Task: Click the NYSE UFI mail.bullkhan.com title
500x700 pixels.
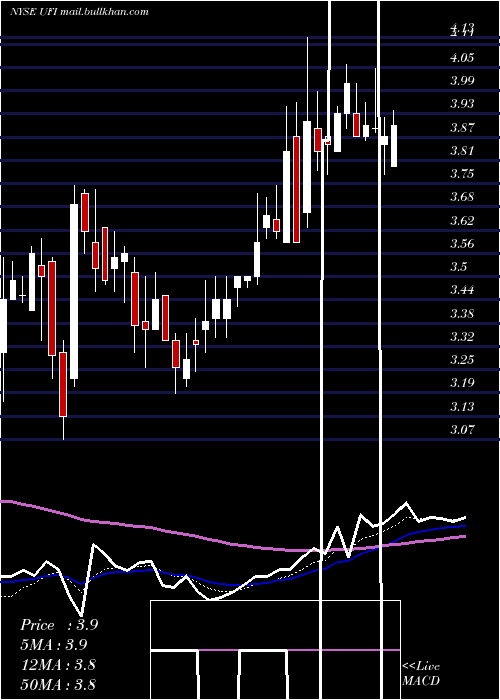Action: (79, 12)
